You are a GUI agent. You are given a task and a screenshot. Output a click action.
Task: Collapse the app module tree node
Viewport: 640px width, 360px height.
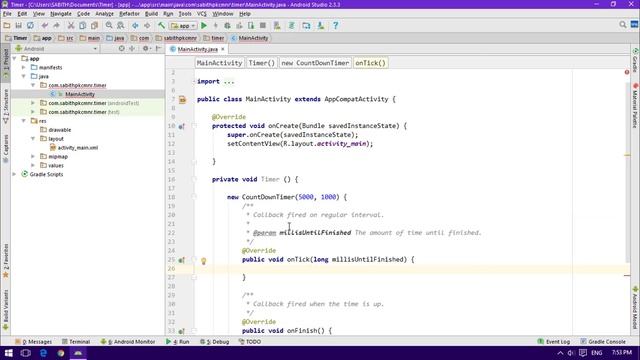(15, 58)
